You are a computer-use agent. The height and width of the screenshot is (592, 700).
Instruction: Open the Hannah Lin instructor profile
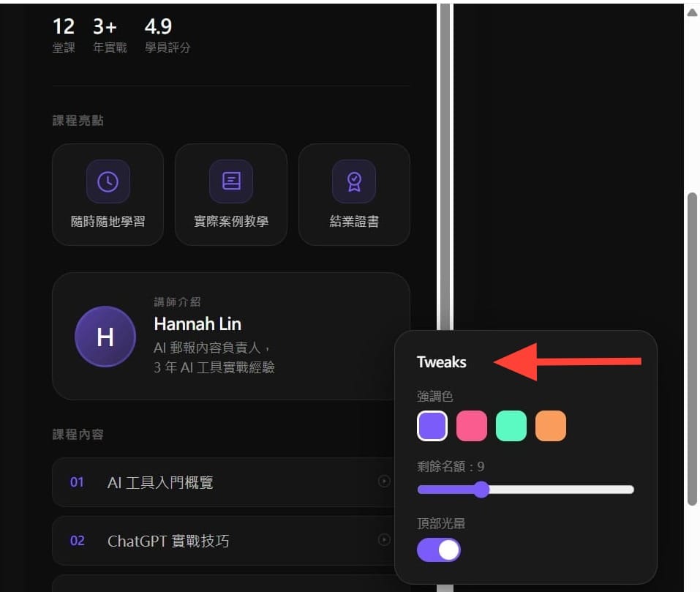197,324
